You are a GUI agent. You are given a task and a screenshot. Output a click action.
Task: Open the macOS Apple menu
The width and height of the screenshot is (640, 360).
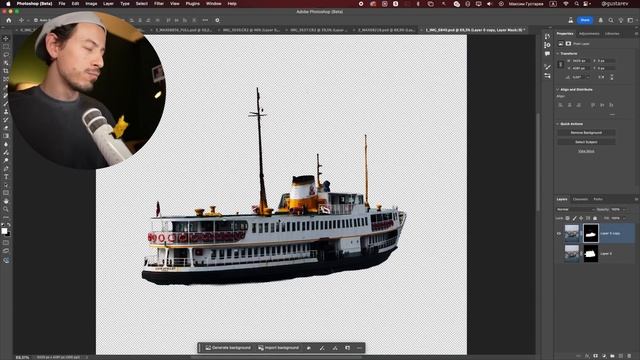click(x=8, y=4)
